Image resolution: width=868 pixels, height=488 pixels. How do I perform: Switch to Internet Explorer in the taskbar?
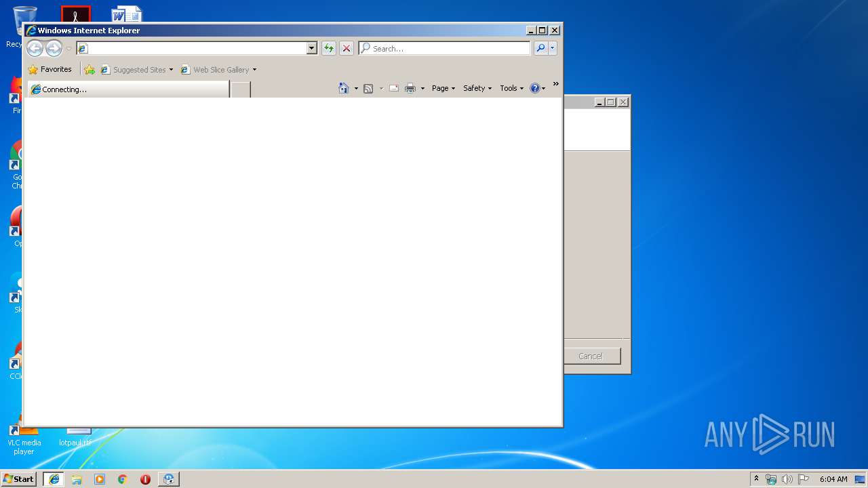(54, 479)
